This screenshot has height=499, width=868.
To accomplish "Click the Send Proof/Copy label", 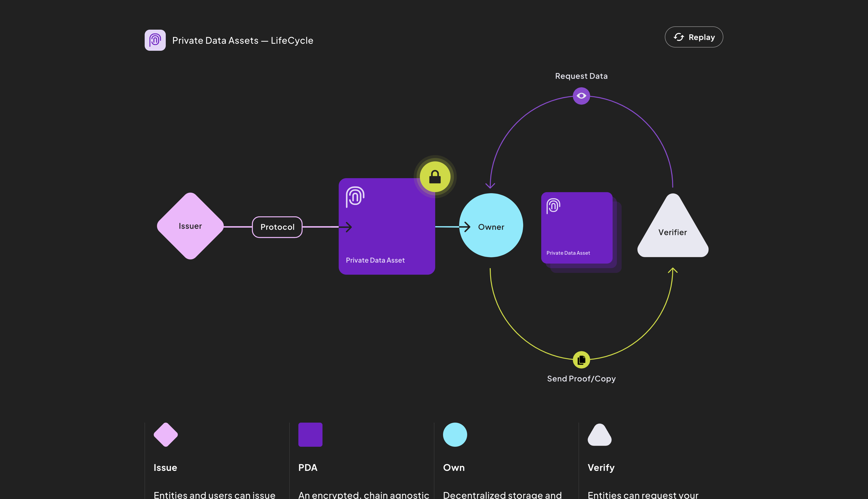I will (581, 379).
